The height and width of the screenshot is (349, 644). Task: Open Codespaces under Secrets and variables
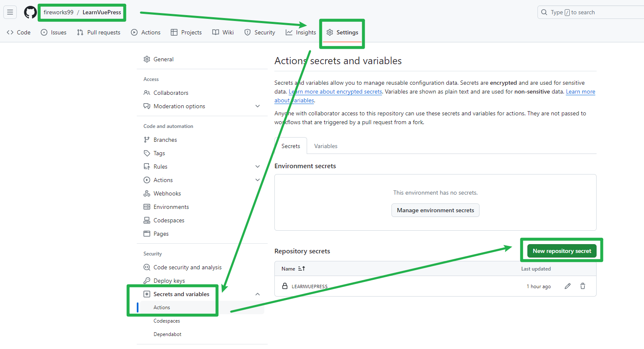pyautogui.click(x=166, y=320)
